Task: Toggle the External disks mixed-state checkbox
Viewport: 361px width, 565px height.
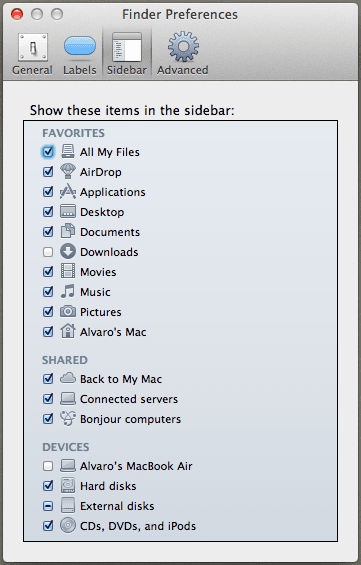Action: pyautogui.click(x=48, y=506)
